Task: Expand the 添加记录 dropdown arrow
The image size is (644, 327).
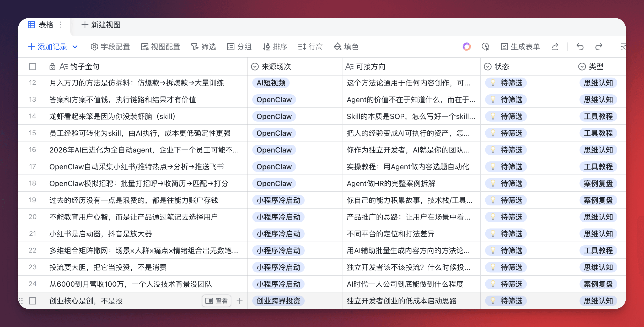Action: (75, 47)
